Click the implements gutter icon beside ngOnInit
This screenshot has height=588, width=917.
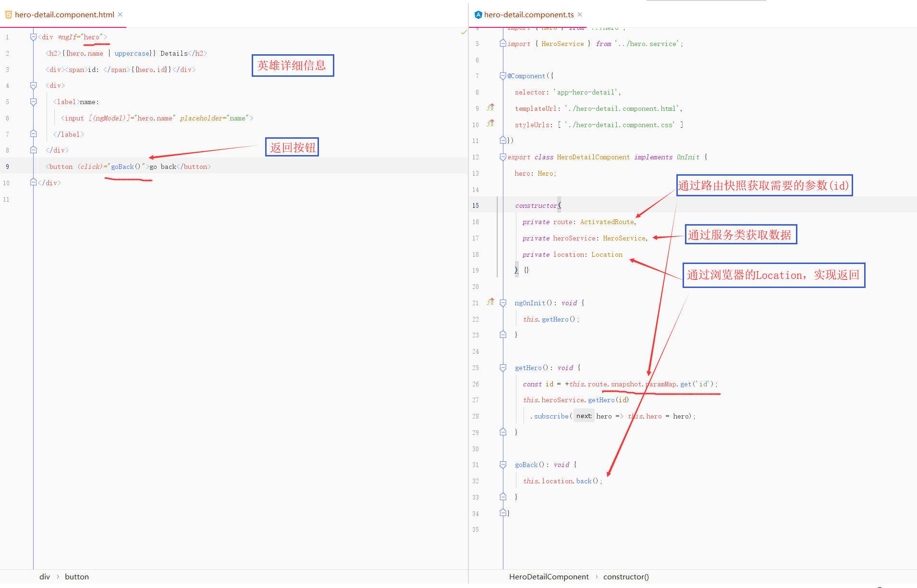(x=490, y=302)
